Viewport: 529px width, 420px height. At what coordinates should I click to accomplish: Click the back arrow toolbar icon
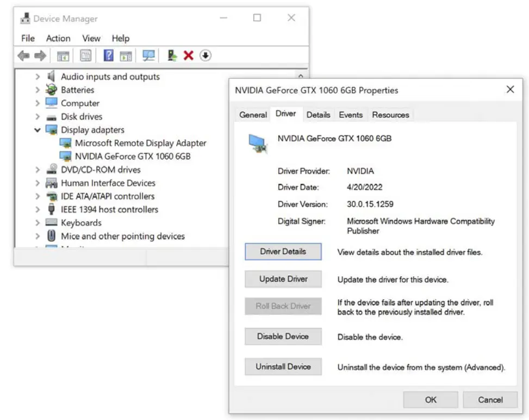click(23, 55)
